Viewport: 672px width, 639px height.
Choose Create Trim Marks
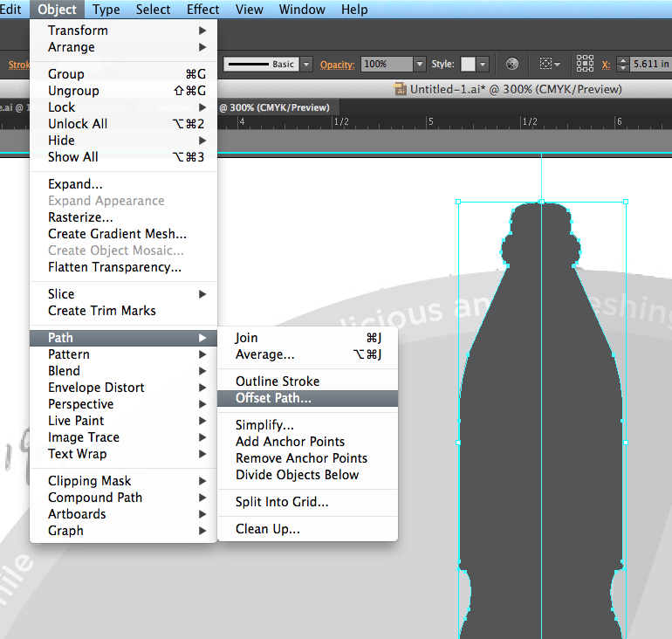click(x=123, y=310)
